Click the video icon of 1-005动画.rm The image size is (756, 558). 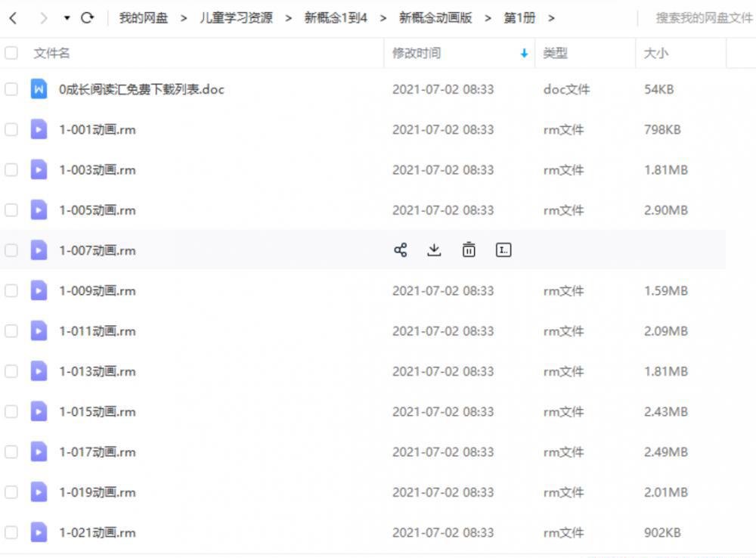point(39,209)
